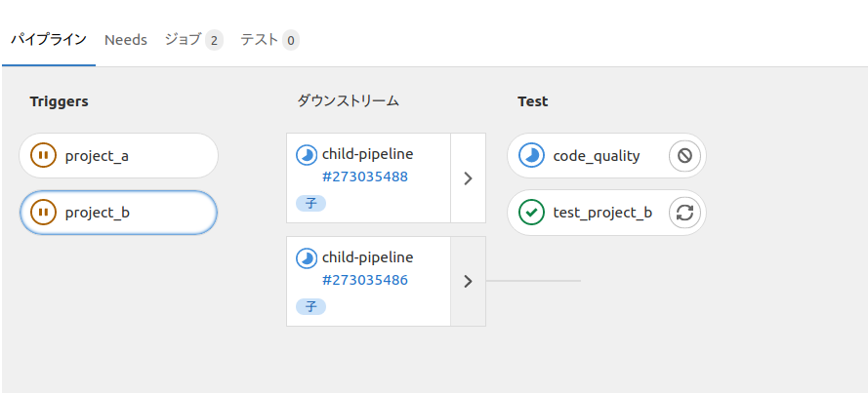Select the パイプライン tab
Screen dimensions: 868x393
coord(49,40)
